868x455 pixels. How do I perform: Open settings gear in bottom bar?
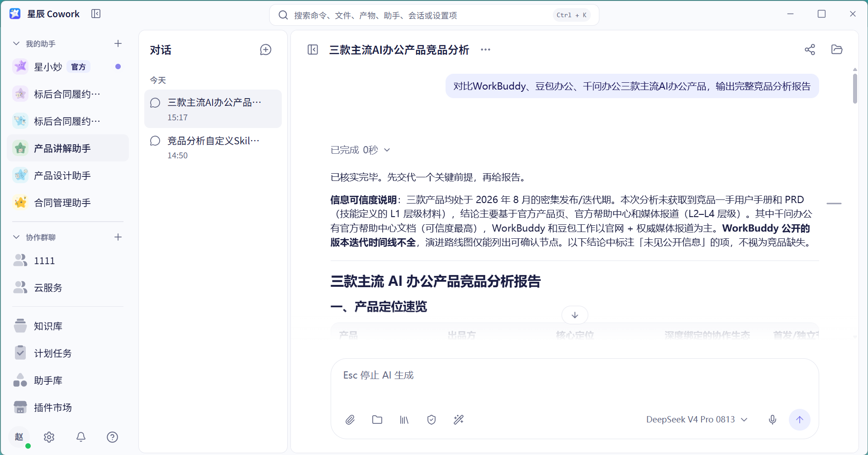point(49,437)
